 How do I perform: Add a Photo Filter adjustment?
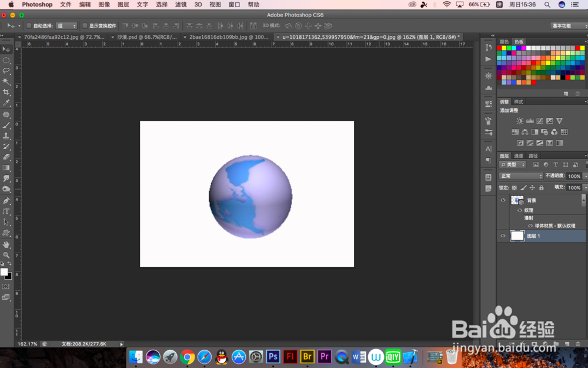pyautogui.click(x=544, y=132)
